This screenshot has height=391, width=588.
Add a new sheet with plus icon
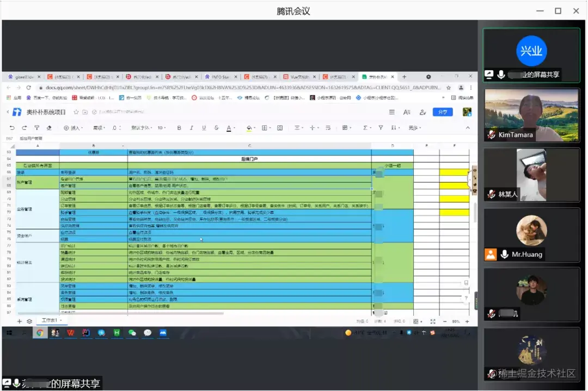pos(20,321)
